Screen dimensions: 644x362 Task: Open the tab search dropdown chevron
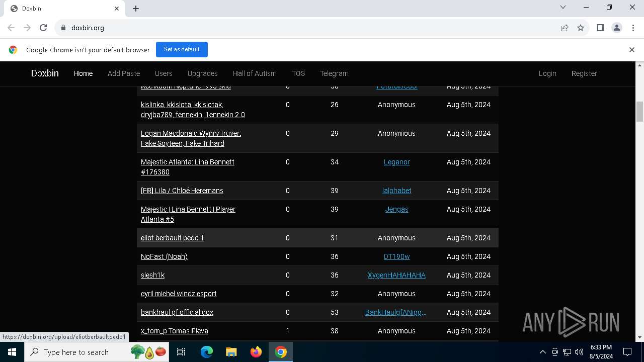pos(563,7)
